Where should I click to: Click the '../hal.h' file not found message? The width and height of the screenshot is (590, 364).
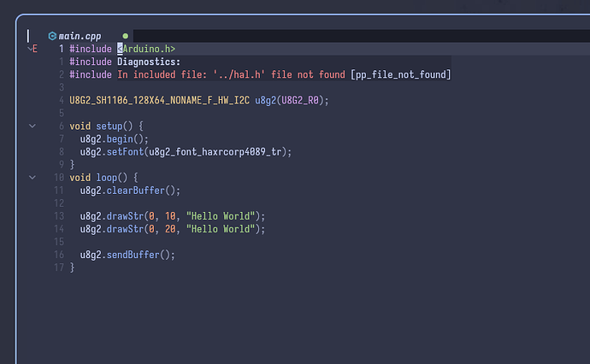[x=231, y=74]
